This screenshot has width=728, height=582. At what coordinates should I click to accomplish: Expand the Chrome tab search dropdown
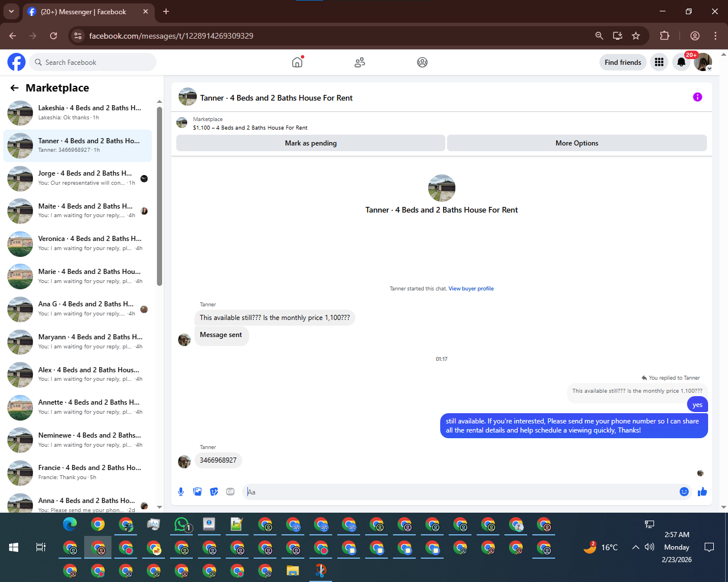pyautogui.click(x=11, y=11)
